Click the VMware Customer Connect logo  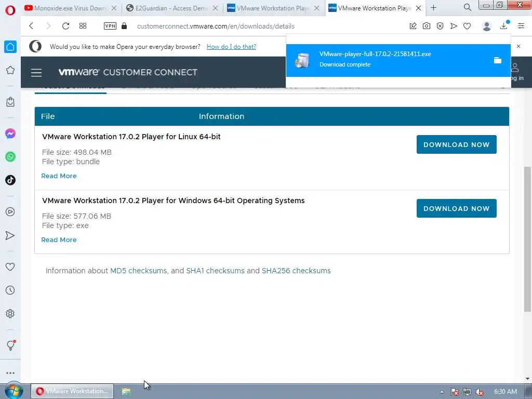[x=128, y=72]
